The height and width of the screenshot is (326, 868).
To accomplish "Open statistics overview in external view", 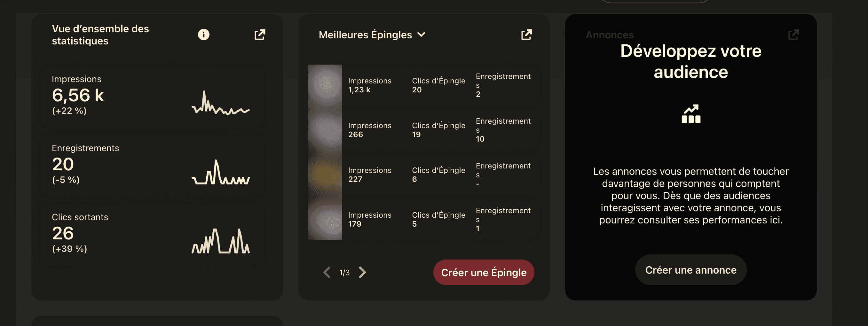I will [x=260, y=34].
